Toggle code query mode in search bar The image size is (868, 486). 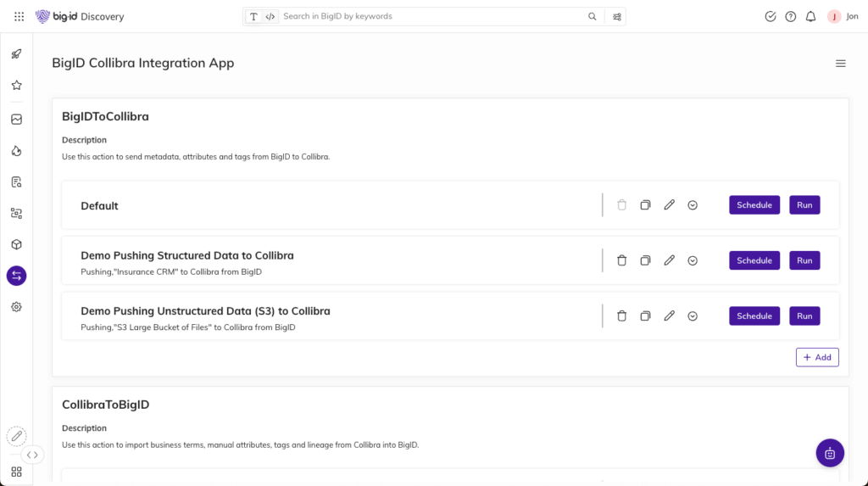coord(270,16)
